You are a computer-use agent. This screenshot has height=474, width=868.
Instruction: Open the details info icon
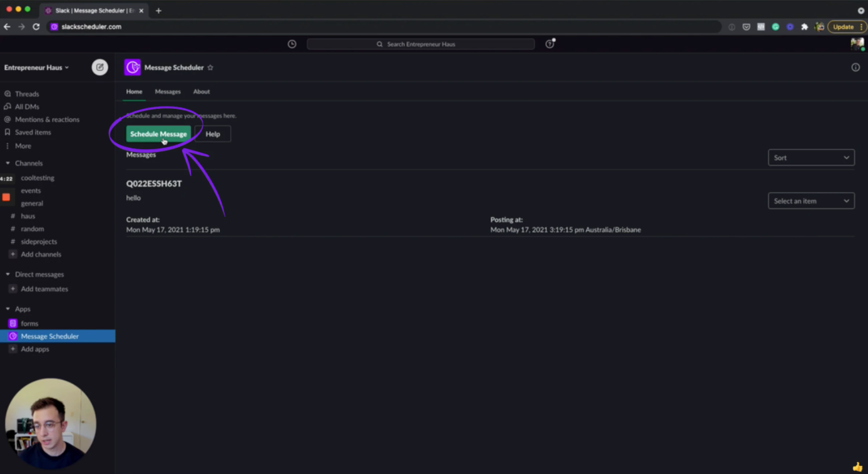pyautogui.click(x=855, y=68)
